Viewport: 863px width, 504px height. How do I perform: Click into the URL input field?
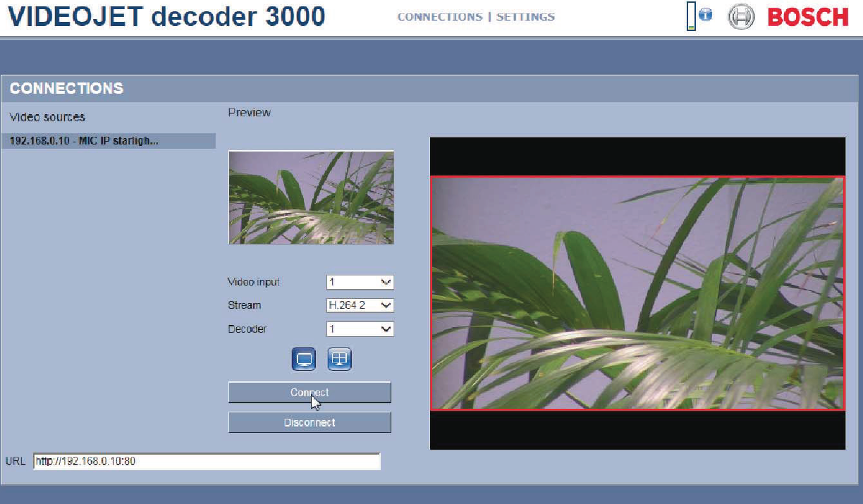(x=207, y=462)
